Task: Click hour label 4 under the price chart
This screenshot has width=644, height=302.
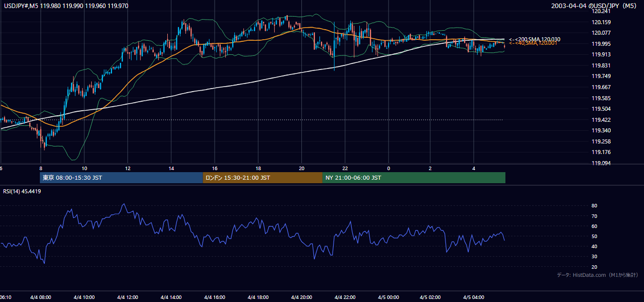Action: (x=474, y=168)
